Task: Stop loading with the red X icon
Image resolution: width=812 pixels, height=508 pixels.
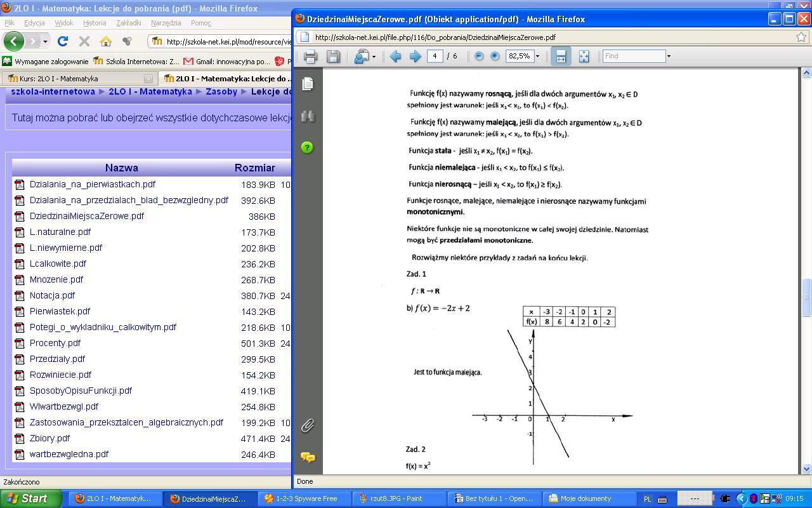Action: coord(84,41)
